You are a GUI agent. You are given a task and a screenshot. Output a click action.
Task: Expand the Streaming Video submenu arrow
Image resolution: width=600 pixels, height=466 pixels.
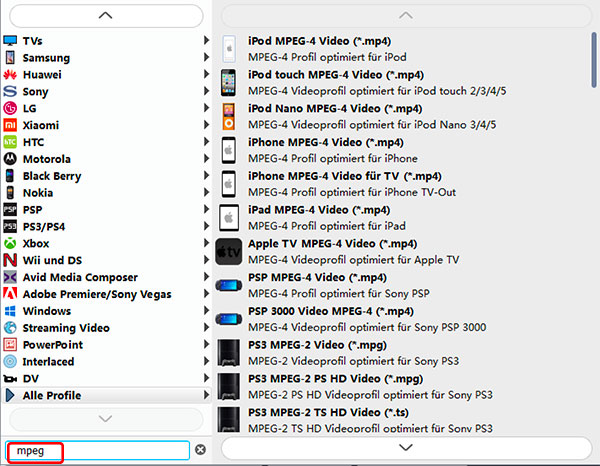tap(206, 327)
